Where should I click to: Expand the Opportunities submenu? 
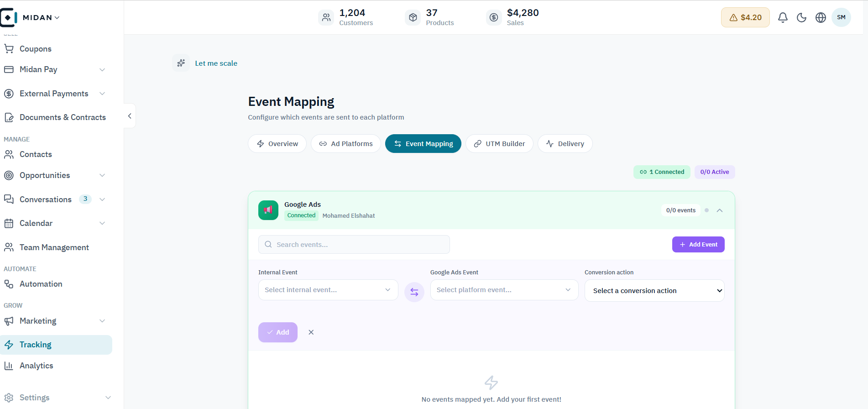[102, 175]
